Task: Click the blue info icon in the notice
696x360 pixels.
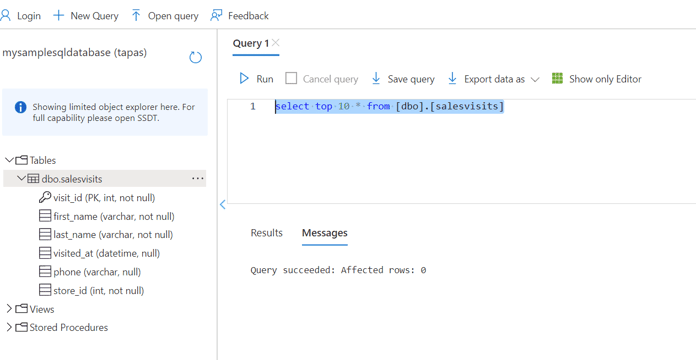Action: coord(20,107)
